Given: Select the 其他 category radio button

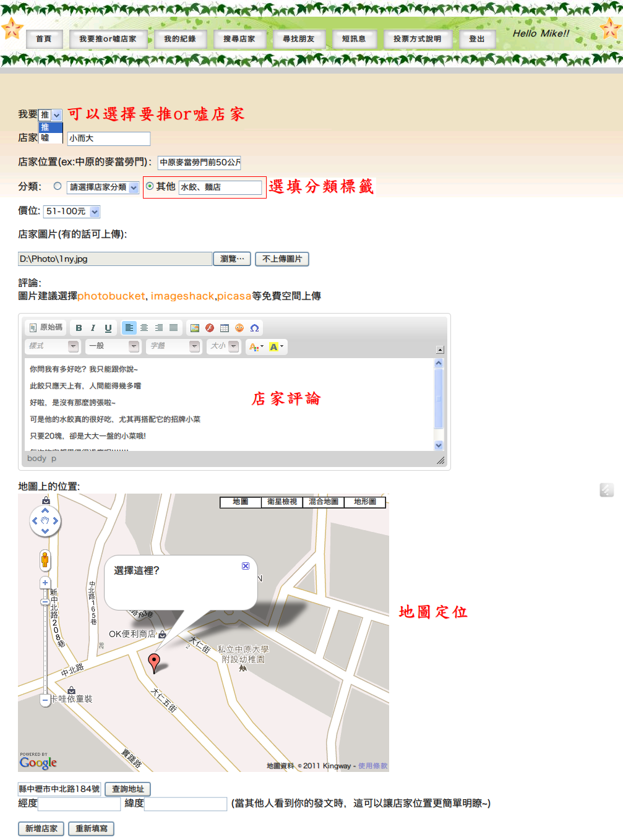Looking at the screenshot, I should pos(150,186).
